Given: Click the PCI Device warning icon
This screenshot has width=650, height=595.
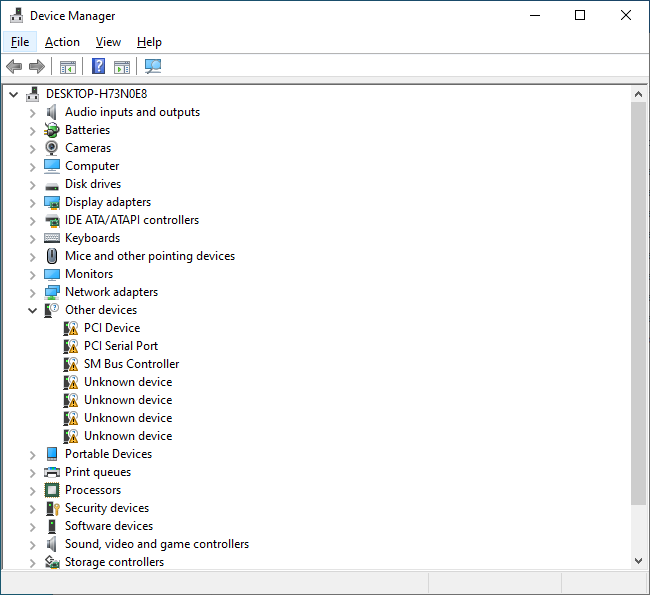Looking at the screenshot, I should 70,328.
